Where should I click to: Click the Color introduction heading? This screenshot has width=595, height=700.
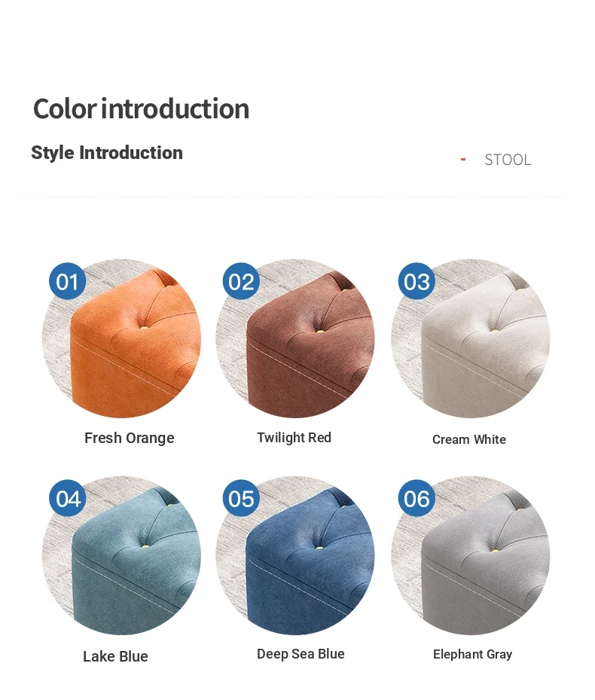click(141, 109)
